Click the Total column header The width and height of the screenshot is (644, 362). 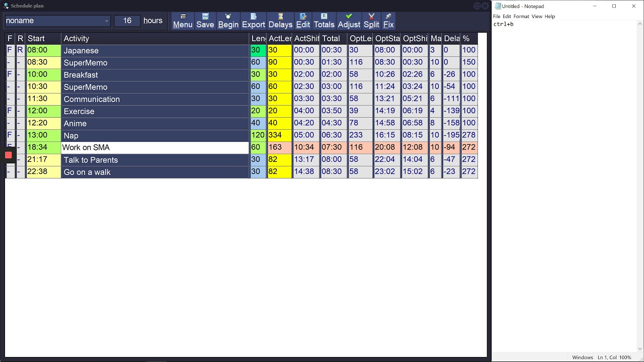click(334, 38)
